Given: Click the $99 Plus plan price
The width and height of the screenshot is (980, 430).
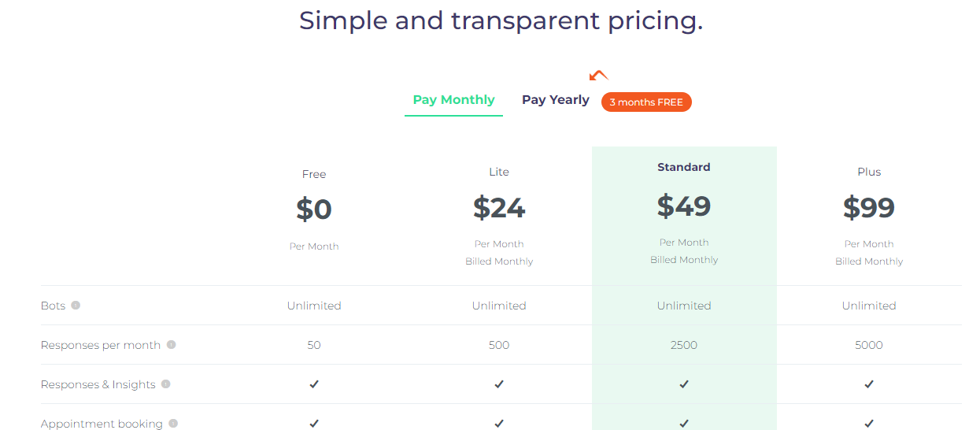Looking at the screenshot, I should 869,208.
